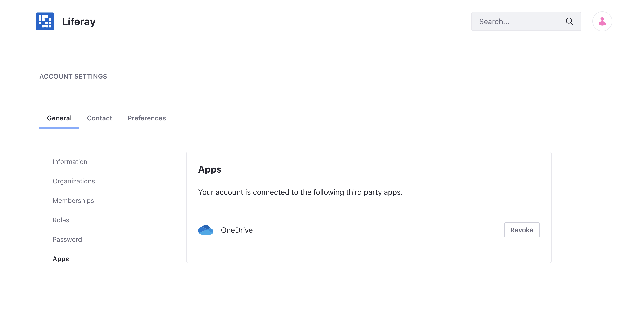The width and height of the screenshot is (644, 310).
Task: Click the connected third party apps description
Action: [300, 192]
